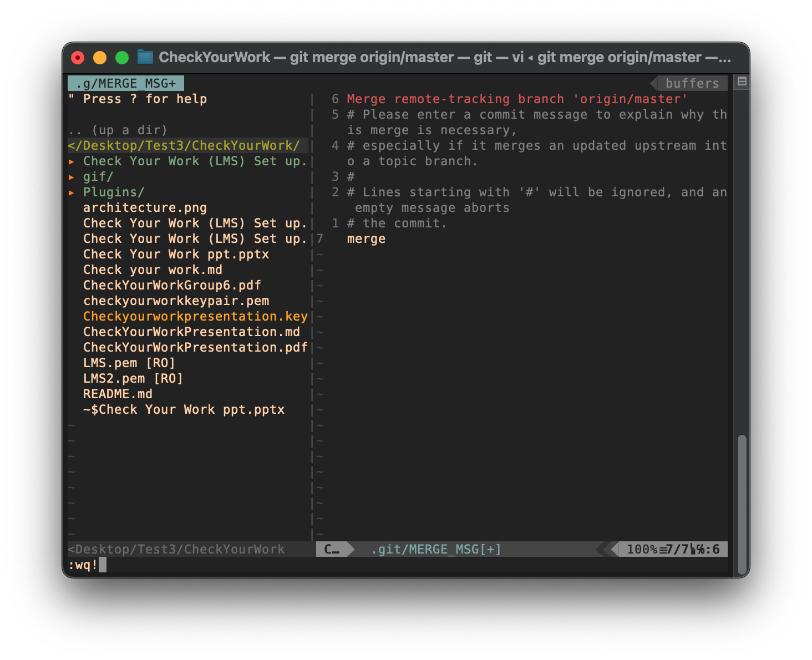Open CheckYourWorkPresentation.md
Viewport: 812px width, 660px height.
191,332
